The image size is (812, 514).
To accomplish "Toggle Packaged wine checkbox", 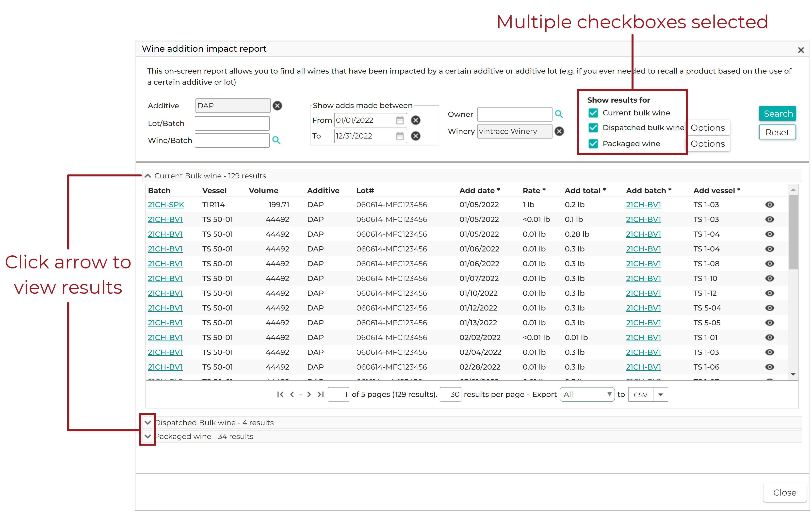I will [x=593, y=144].
